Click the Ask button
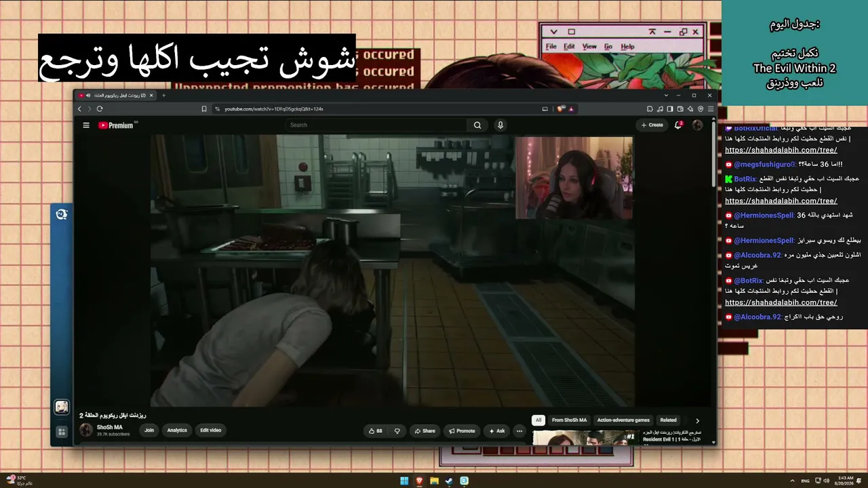Image resolution: width=868 pixels, height=488 pixels. (496, 431)
